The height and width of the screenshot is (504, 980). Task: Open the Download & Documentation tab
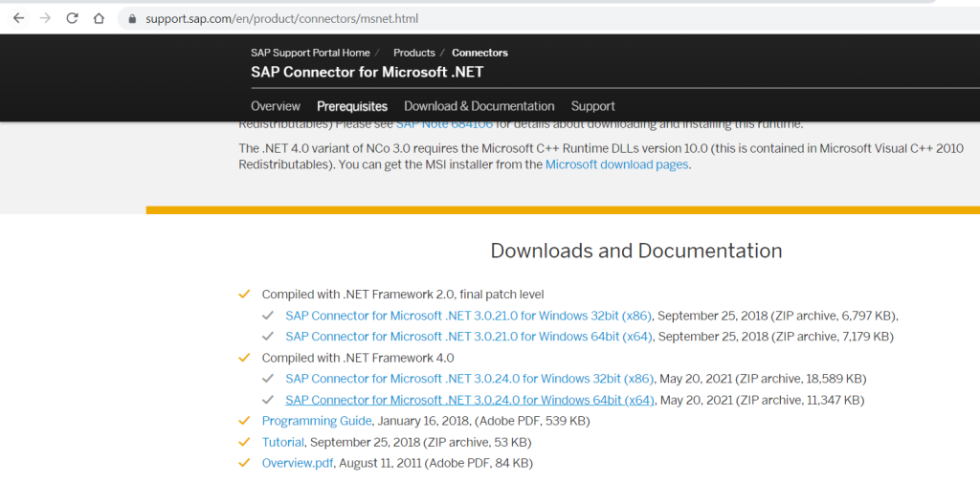pyautogui.click(x=479, y=106)
